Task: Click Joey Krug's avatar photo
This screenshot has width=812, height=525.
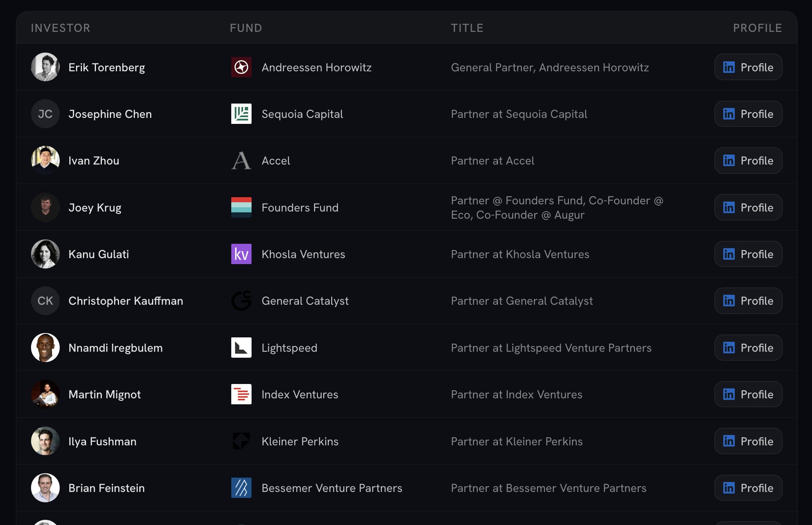Action: (45, 207)
